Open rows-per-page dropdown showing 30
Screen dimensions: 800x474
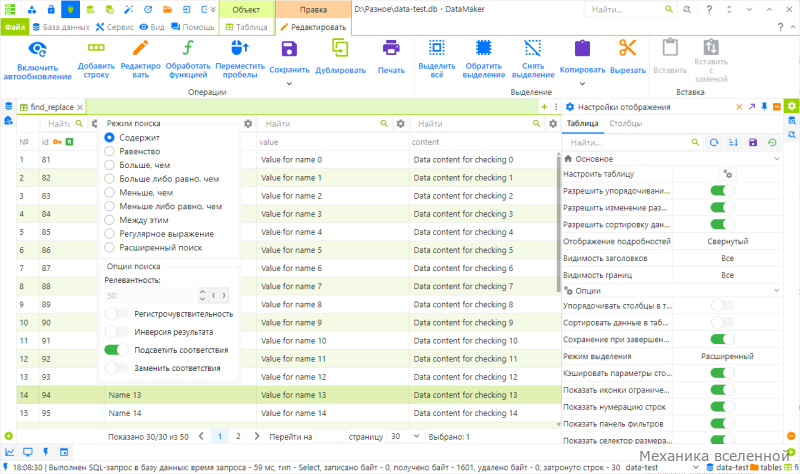[x=405, y=436]
